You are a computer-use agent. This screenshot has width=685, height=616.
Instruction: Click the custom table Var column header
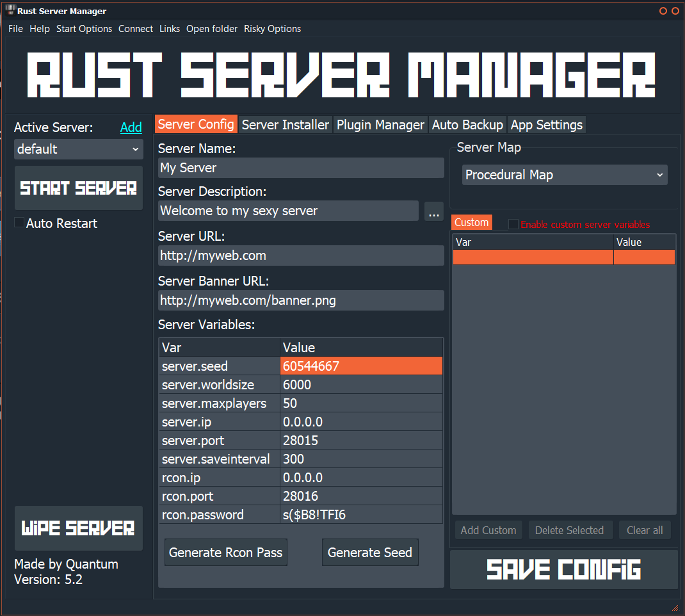point(533,242)
